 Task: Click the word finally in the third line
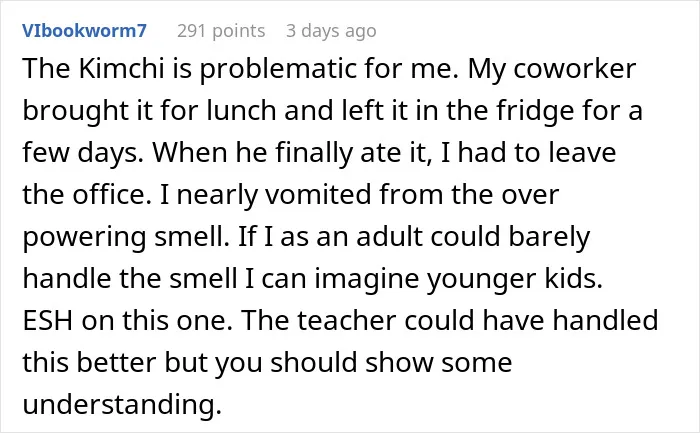pos(314,154)
